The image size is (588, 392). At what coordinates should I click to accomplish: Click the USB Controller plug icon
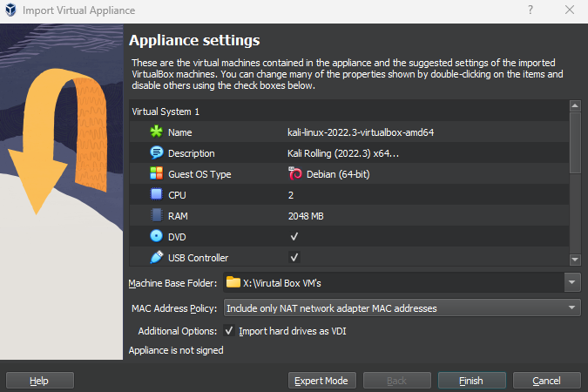(157, 257)
